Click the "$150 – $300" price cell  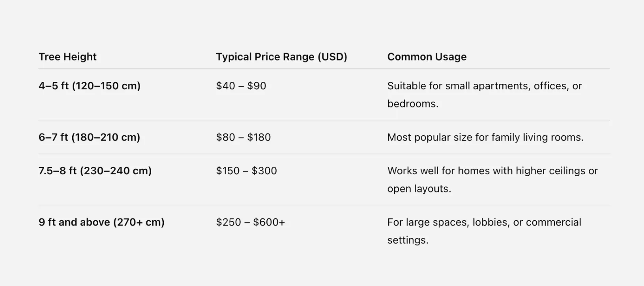(x=247, y=171)
